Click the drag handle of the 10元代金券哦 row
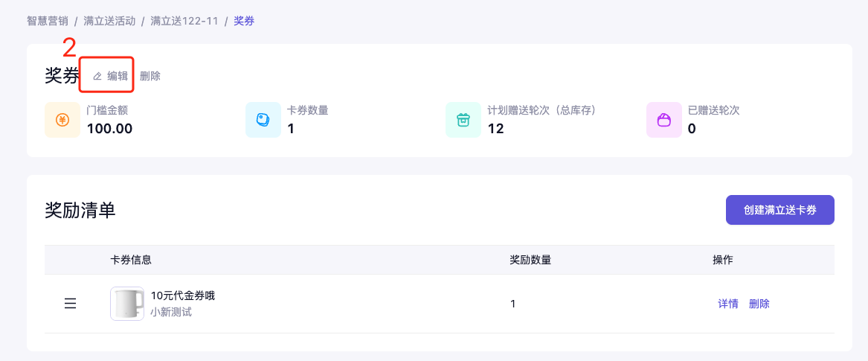 point(71,304)
